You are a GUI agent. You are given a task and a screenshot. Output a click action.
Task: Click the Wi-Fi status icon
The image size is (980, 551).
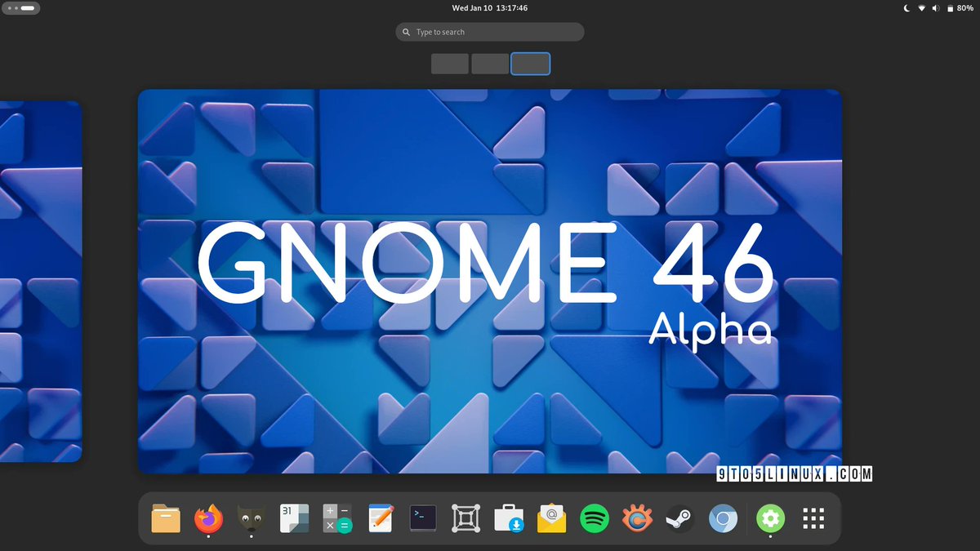tap(922, 8)
